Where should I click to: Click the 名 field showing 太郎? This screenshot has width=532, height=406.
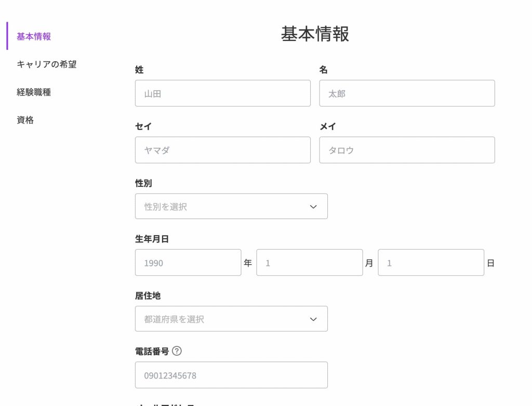pos(407,93)
